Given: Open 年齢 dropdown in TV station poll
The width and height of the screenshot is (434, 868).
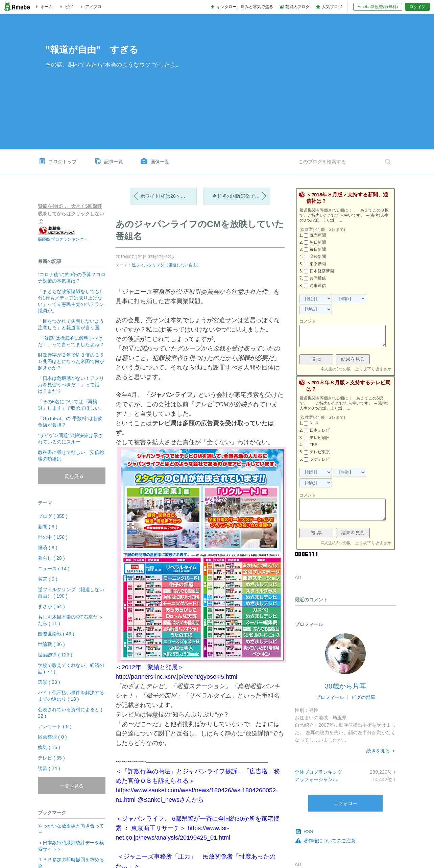Looking at the screenshot, I should 350,472.
